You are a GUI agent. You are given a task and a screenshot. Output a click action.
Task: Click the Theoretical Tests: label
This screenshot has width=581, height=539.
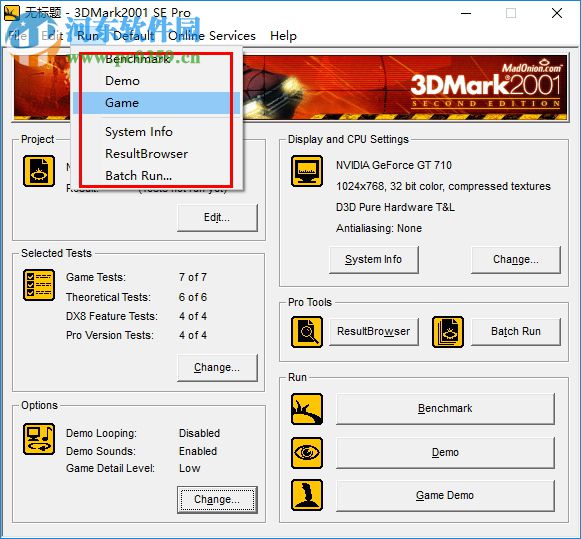(108, 297)
